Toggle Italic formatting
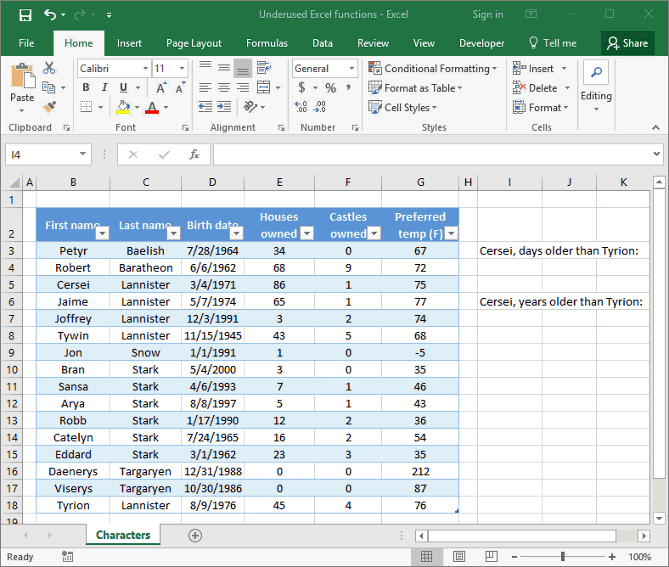Viewport: 669px width, 567px height. 105,87
